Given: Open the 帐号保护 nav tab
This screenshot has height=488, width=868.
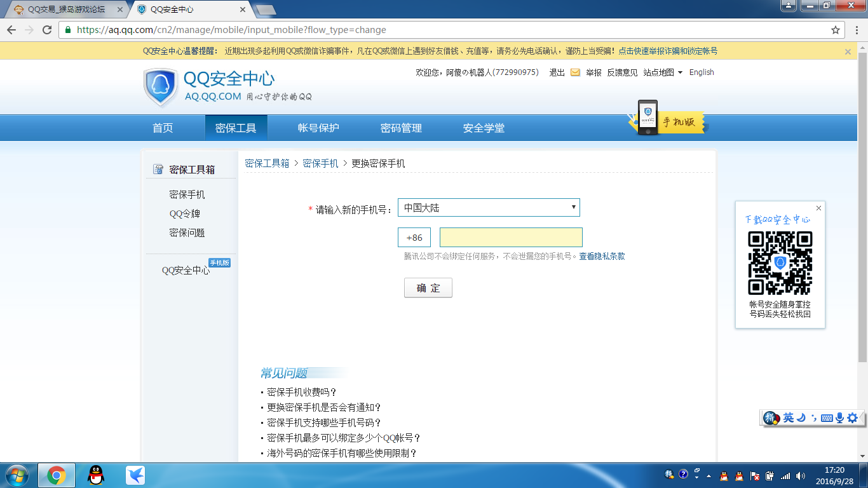Looking at the screenshot, I should 318,128.
